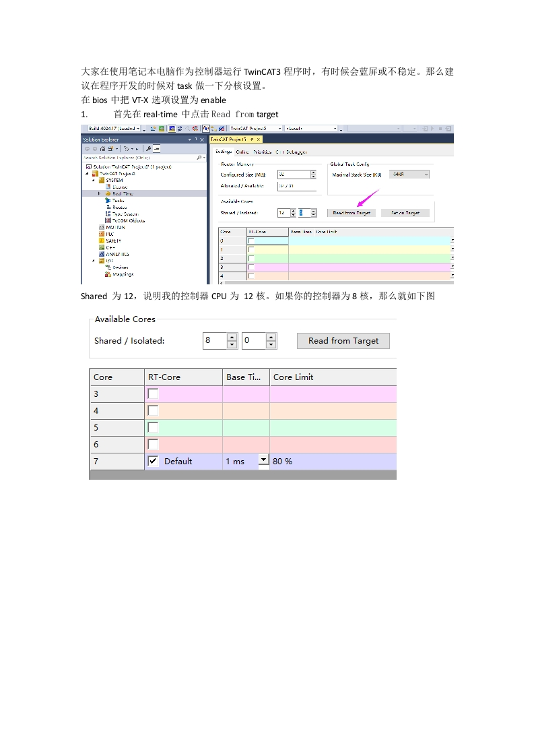Image resolution: width=534 pixels, height=756 pixels.
Task: Click the Reload Devices arrows icon
Action: coord(180,129)
